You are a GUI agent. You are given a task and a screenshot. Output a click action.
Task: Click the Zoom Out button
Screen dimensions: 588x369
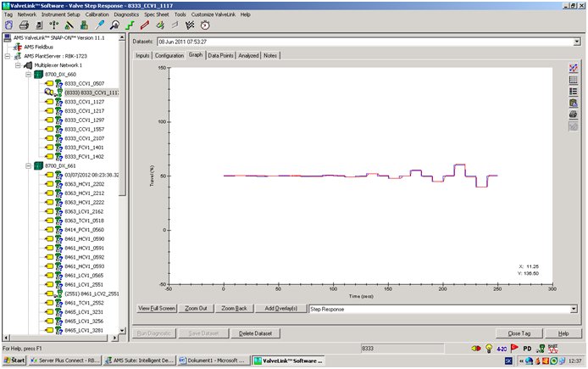(196, 309)
